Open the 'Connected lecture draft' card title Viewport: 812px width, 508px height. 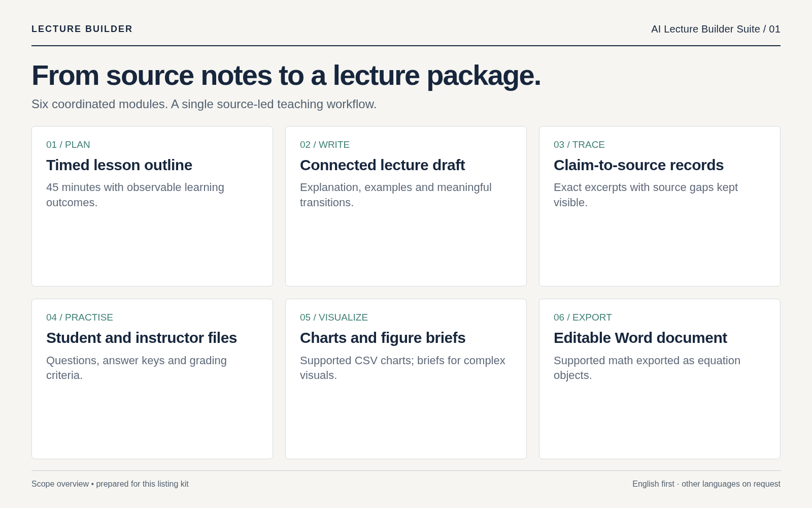click(x=382, y=165)
